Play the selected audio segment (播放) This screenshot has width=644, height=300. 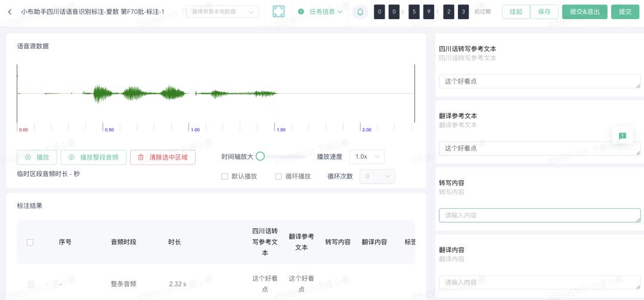tap(37, 157)
